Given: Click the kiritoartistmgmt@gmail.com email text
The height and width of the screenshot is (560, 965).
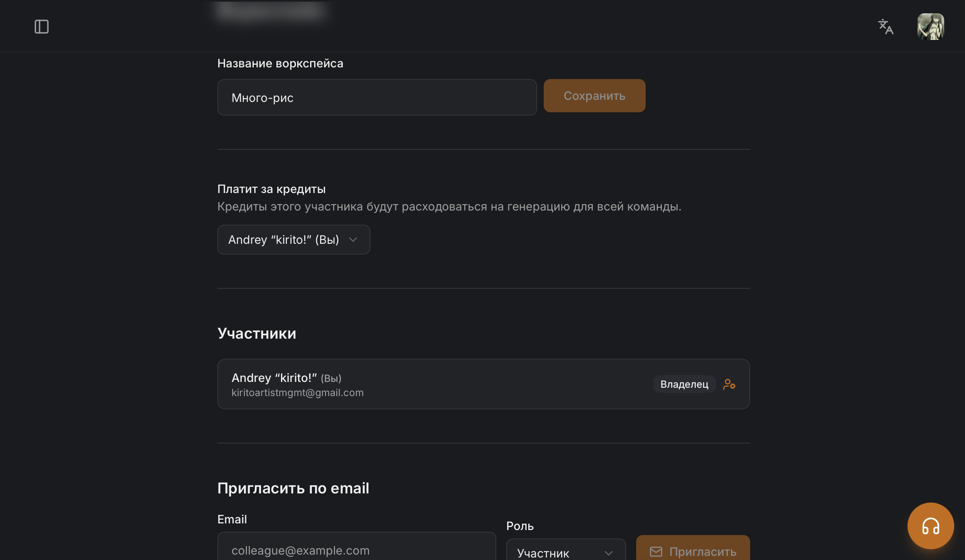Looking at the screenshot, I should coord(297,393).
